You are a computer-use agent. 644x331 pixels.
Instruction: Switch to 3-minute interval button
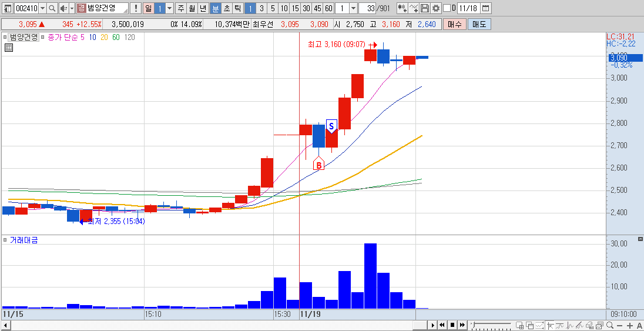[x=261, y=8]
